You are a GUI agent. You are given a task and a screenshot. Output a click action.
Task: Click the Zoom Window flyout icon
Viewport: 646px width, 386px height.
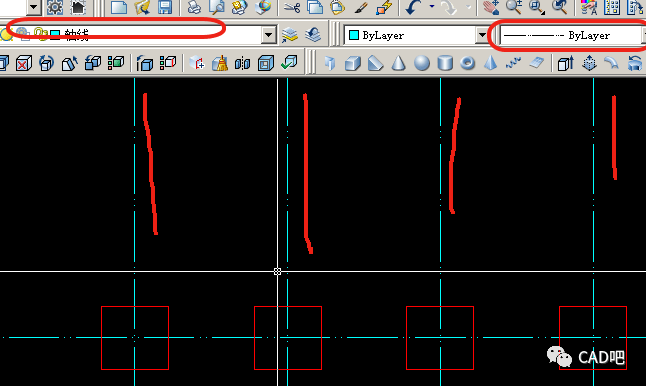[x=536, y=7]
